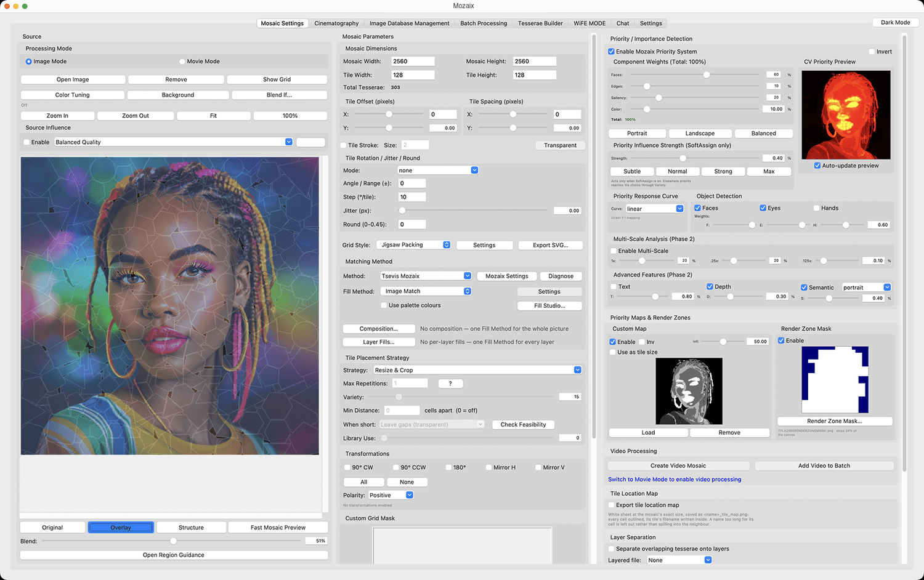Enable the Source Influence checkbox
This screenshot has width=924, height=580.
(27, 142)
